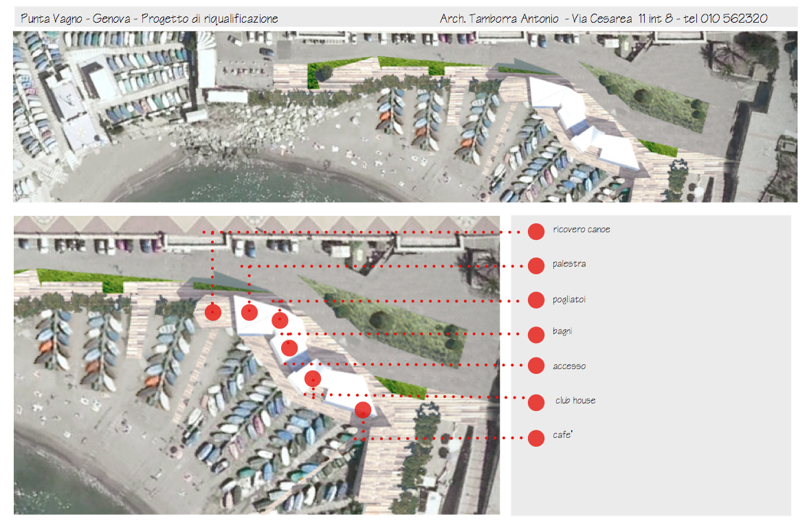Click the legend label 'ricovero canoe'
Viewport: 807px width, 532px height.
[582, 230]
